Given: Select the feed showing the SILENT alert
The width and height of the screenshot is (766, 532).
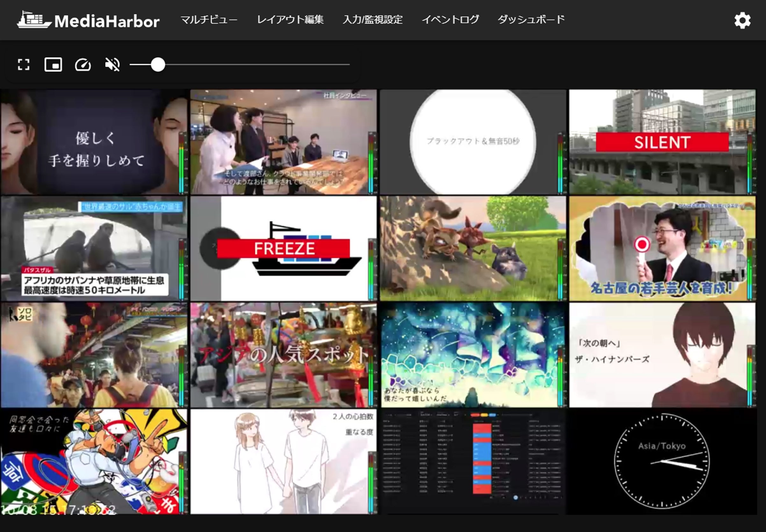Looking at the screenshot, I should [662, 142].
